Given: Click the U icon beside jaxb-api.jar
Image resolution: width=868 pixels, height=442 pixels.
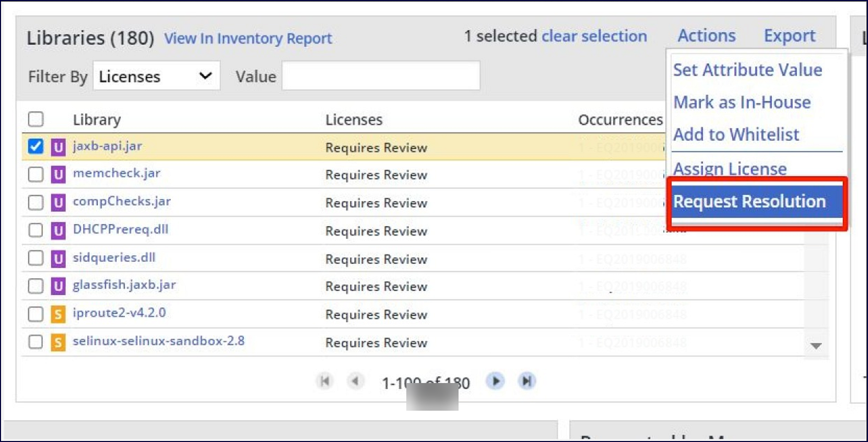Looking at the screenshot, I should [58, 147].
